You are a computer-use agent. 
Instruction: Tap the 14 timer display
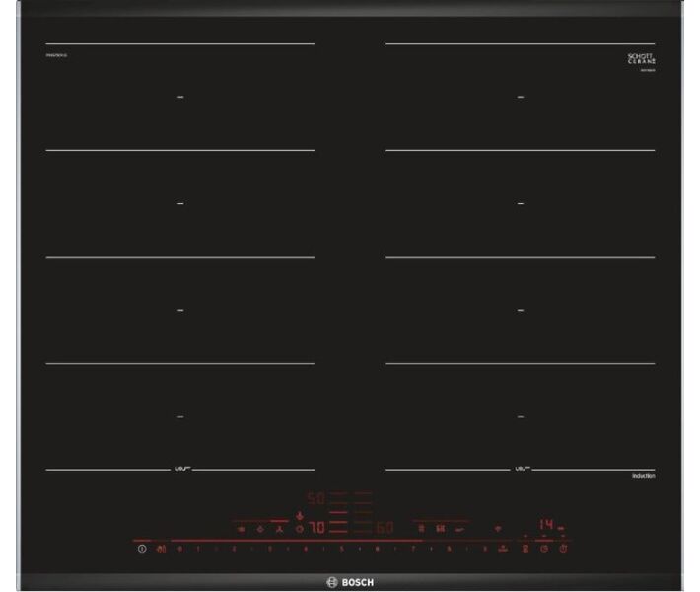click(545, 524)
